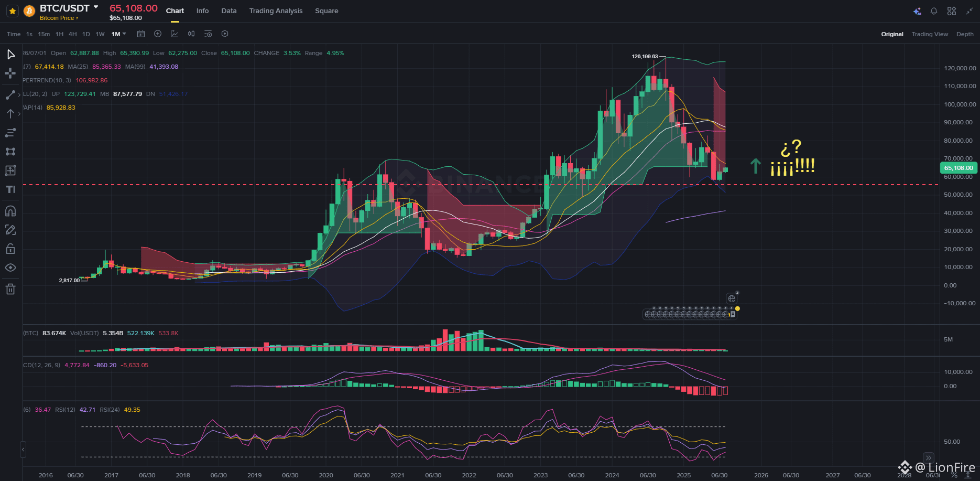This screenshot has height=481, width=980.
Task: Set the chart interval to 4H
Action: [x=73, y=34]
